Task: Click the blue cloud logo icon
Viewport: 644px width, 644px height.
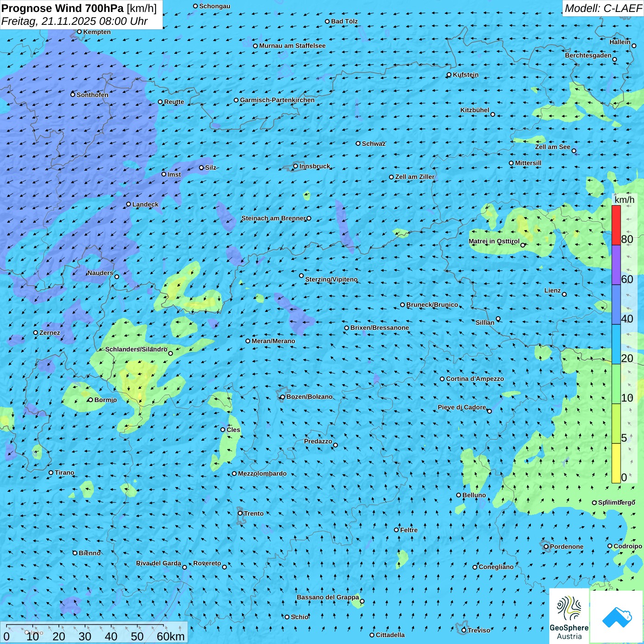Action: [617, 617]
